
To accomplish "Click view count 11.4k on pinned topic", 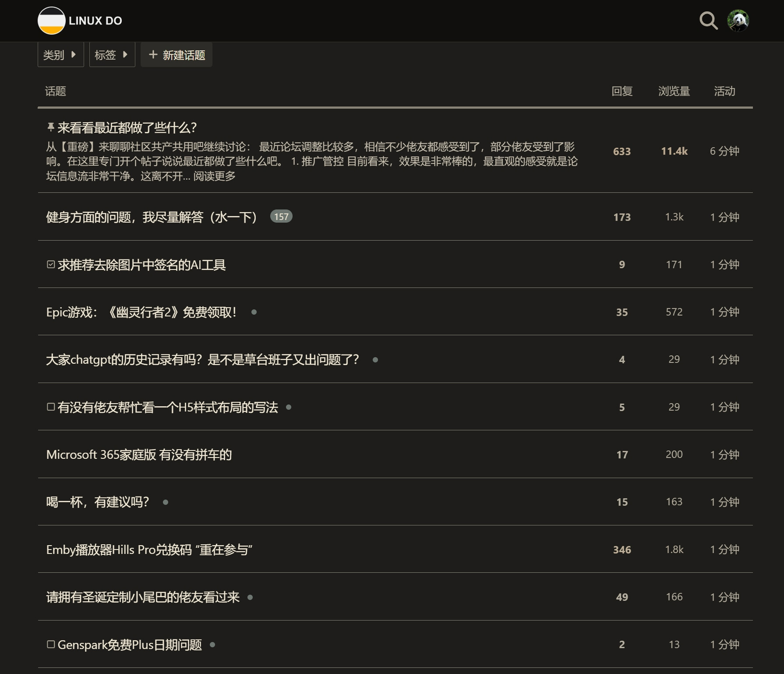I will click(674, 151).
